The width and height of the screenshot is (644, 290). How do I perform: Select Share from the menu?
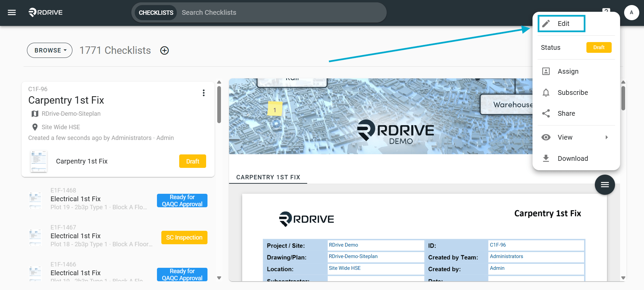pos(576,113)
